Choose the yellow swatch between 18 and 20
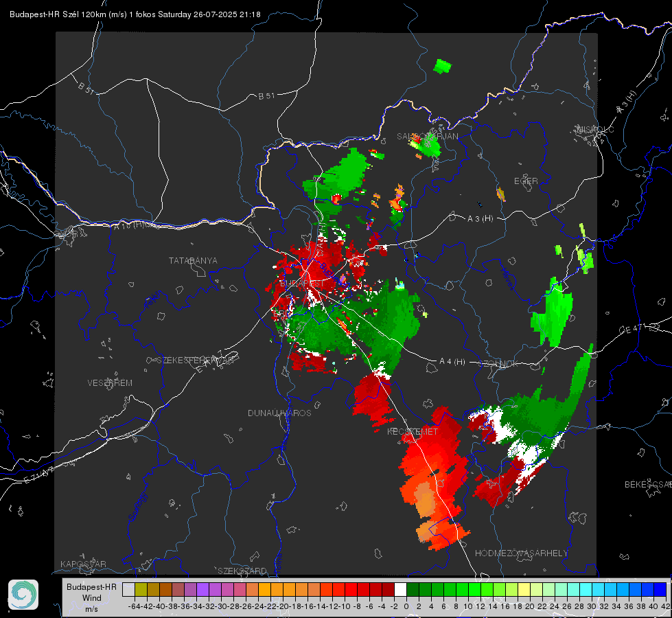 click(x=524, y=590)
